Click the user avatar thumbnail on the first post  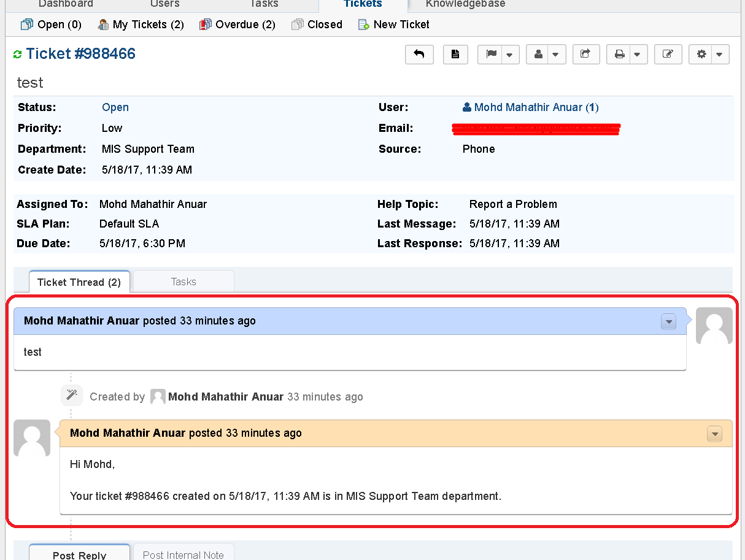pyautogui.click(x=714, y=325)
